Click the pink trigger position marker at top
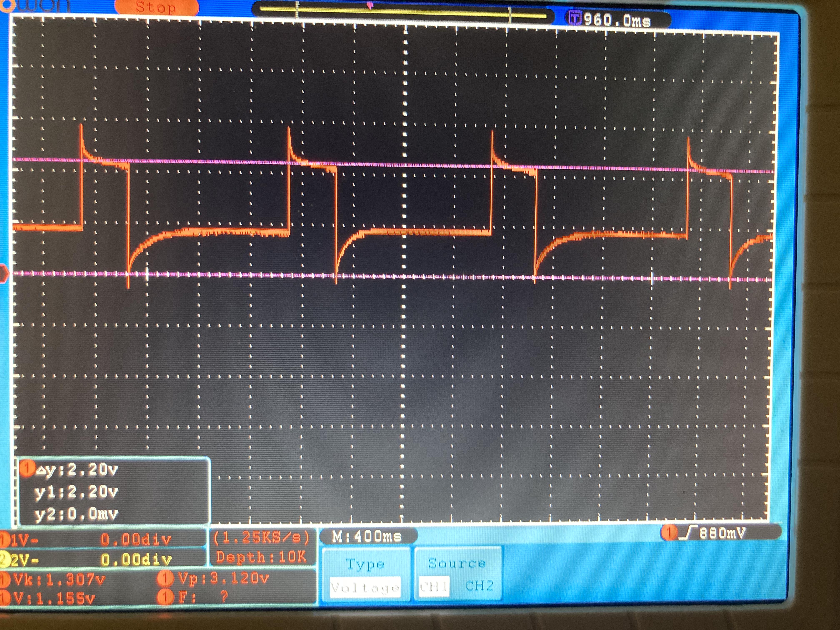 (370, 5)
